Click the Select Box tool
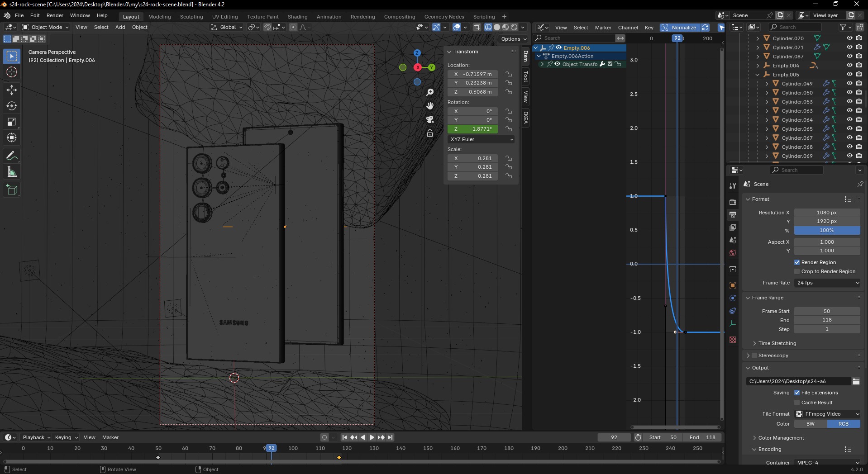 pos(12,56)
